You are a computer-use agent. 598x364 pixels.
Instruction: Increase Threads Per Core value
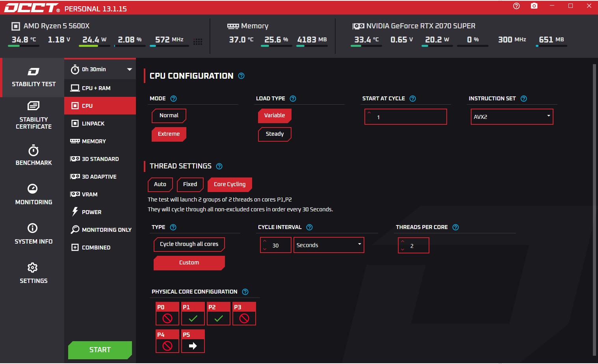coord(403,242)
